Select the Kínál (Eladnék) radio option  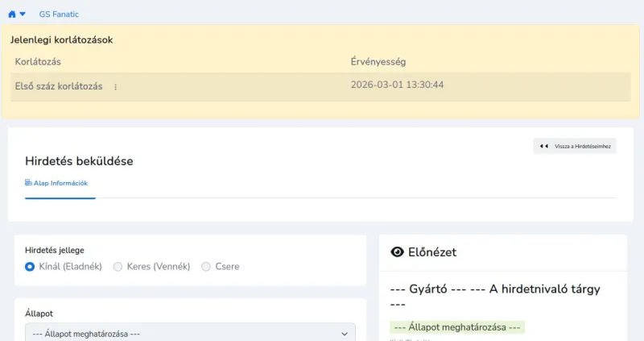click(30, 266)
